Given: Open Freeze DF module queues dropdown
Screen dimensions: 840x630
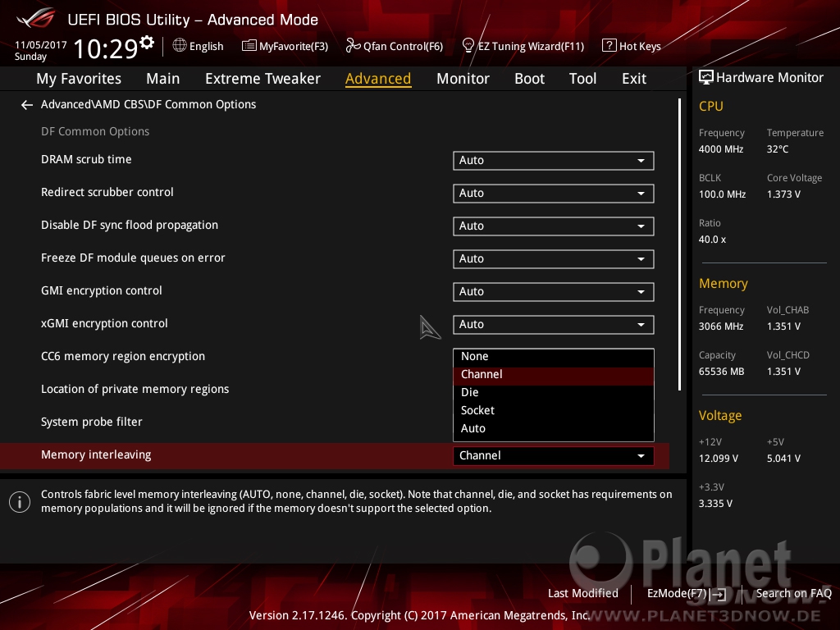Looking at the screenshot, I should click(x=554, y=258).
